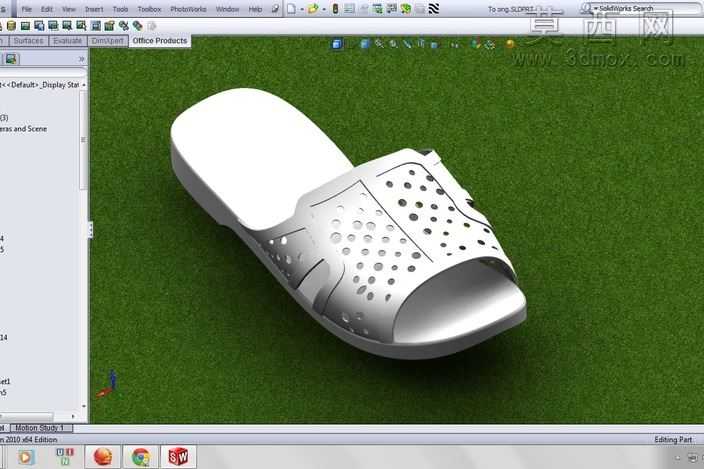Click the UniKey input icon in taskbar
Image resolution: width=704 pixels, height=469 pixels.
65,456
